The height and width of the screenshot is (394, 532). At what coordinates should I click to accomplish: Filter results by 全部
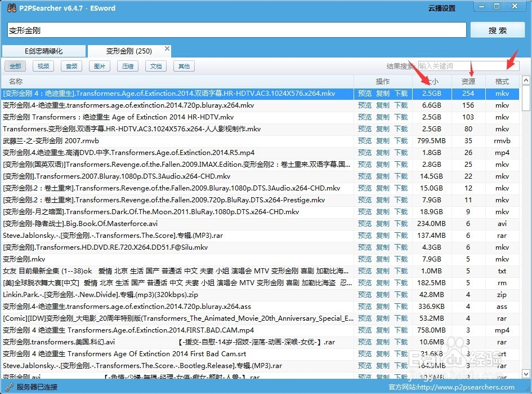(15, 67)
